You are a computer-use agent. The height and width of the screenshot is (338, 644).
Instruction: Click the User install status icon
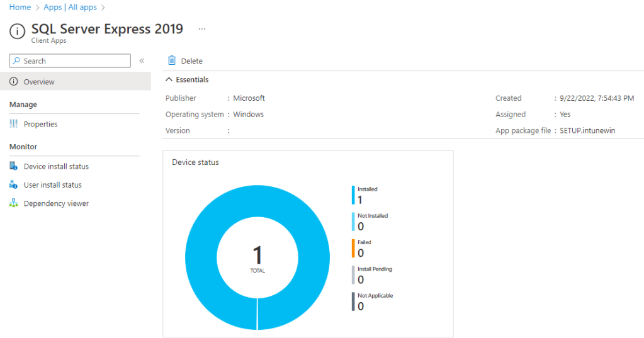[x=14, y=185]
